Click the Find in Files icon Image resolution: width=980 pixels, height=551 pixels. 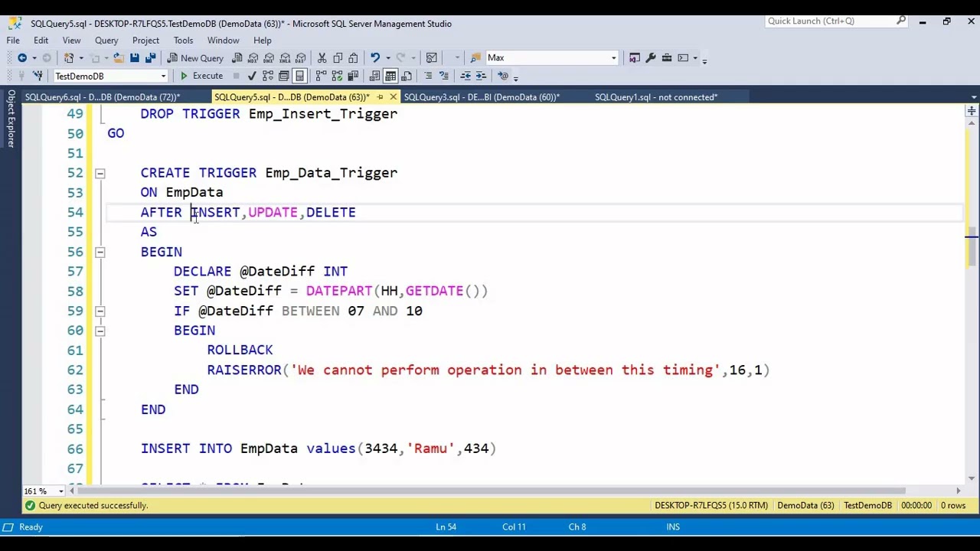pos(476,57)
